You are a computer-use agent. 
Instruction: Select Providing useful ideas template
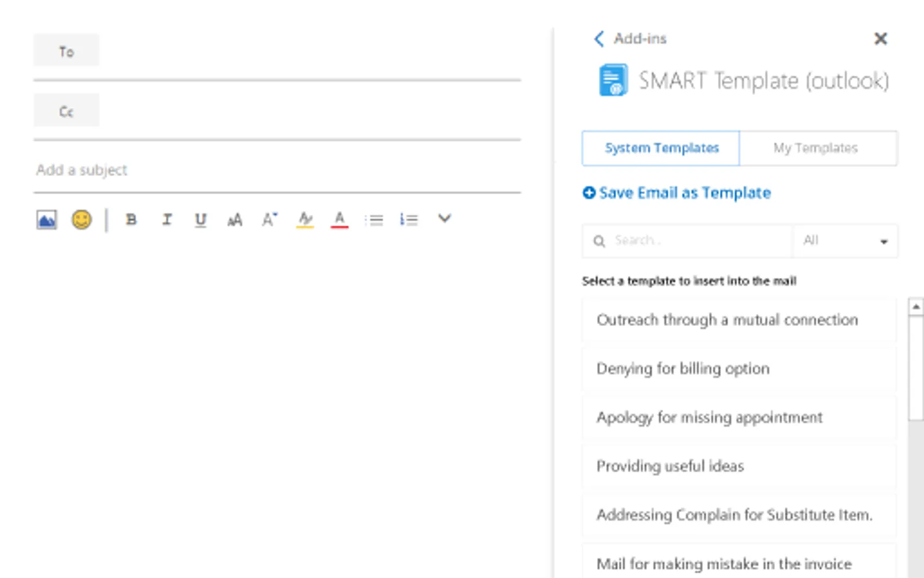click(x=739, y=466)
